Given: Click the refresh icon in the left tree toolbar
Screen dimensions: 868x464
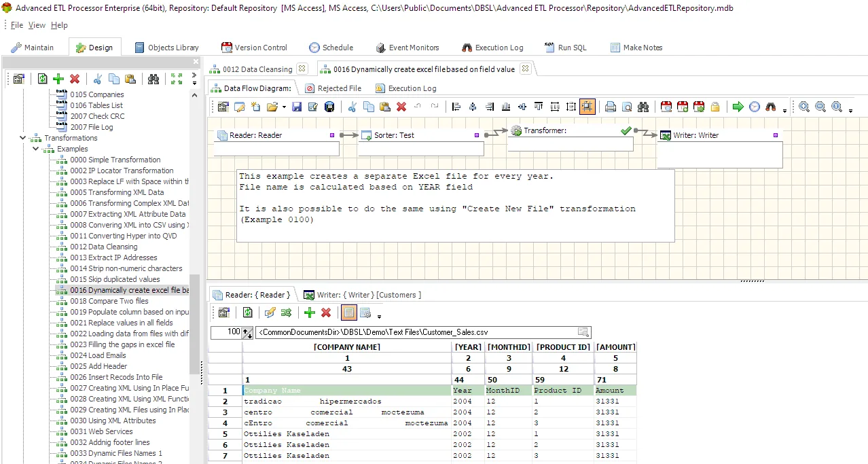Looking at the screenshot, I should coord(43,79).
